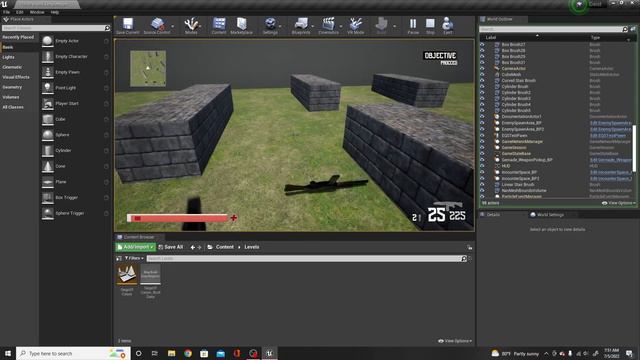Select the Empty Pawn icon
The image size is (640, 360).
click(x=48, y=72)
